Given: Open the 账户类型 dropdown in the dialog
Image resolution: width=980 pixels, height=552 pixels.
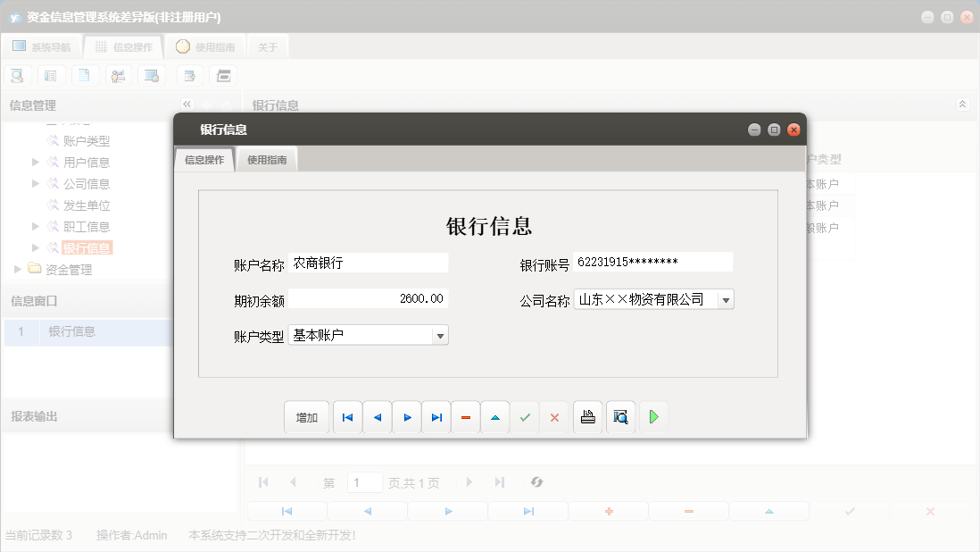Looking at the screenshot, I should [441, 334].
